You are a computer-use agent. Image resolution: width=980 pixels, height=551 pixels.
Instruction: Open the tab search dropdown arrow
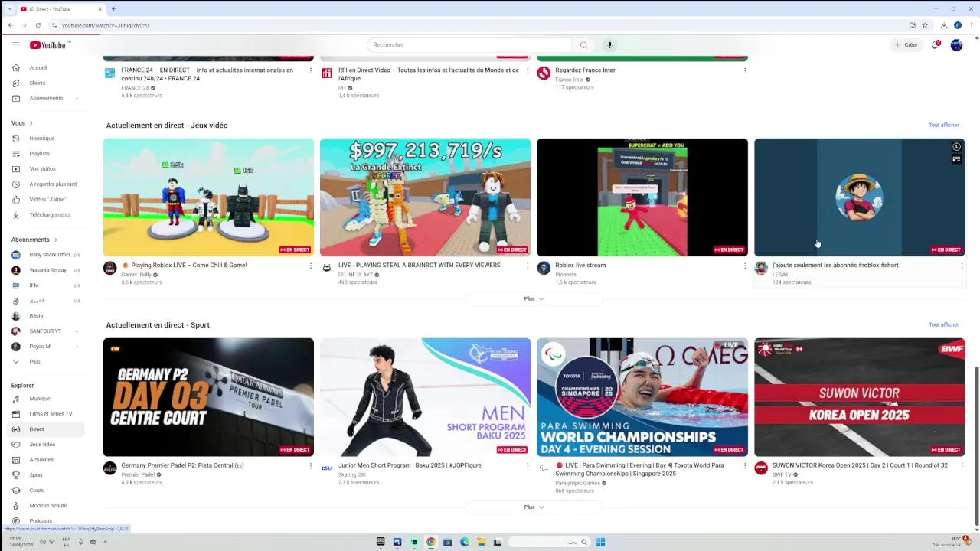tap(9, 9)
